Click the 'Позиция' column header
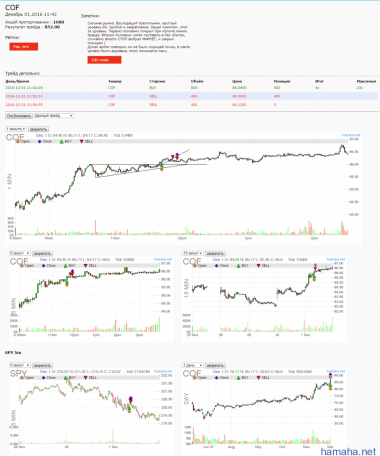The height and width of the screenshot is (456, 380). [x=282, y=81]
